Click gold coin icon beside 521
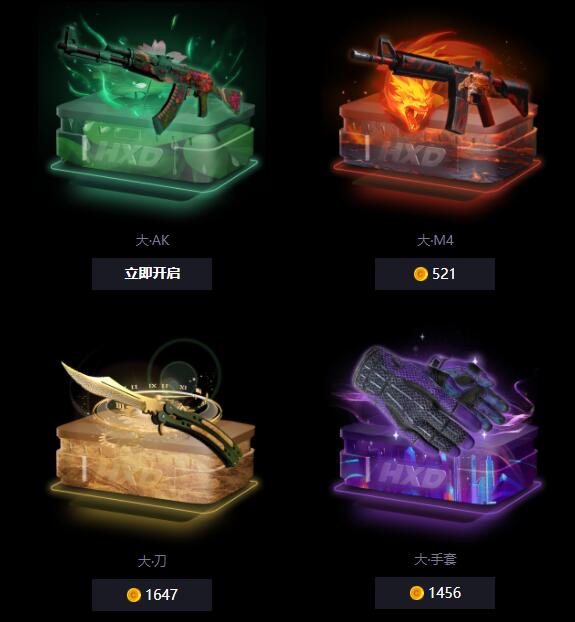 tap(420, 274)
